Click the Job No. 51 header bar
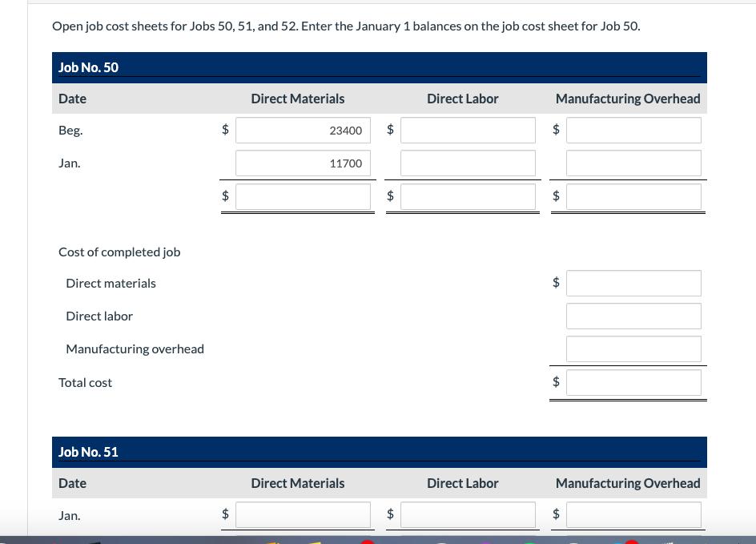Image resolution: width=756 pixels, height=544 pixels. click(379, 451)
